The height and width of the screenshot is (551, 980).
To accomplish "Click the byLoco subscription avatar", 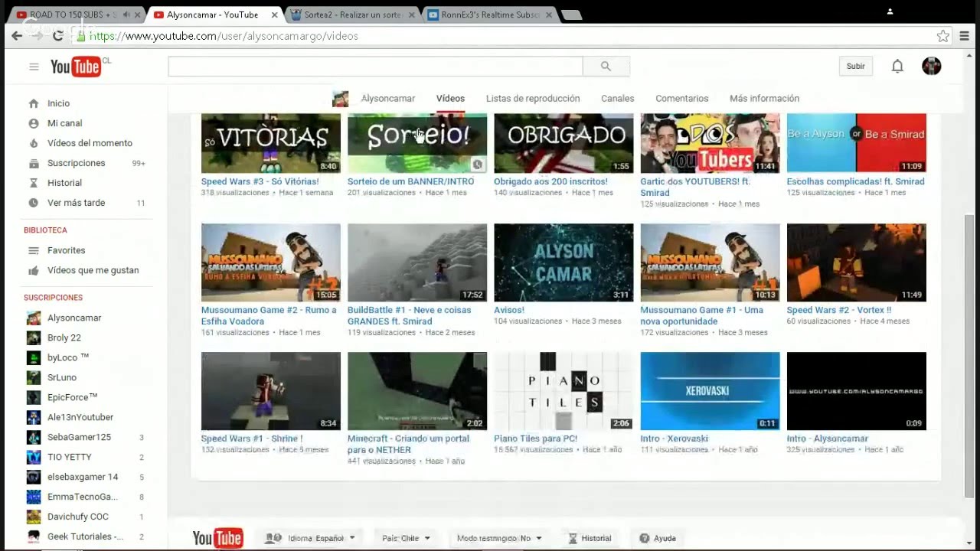I will [34, 357].
